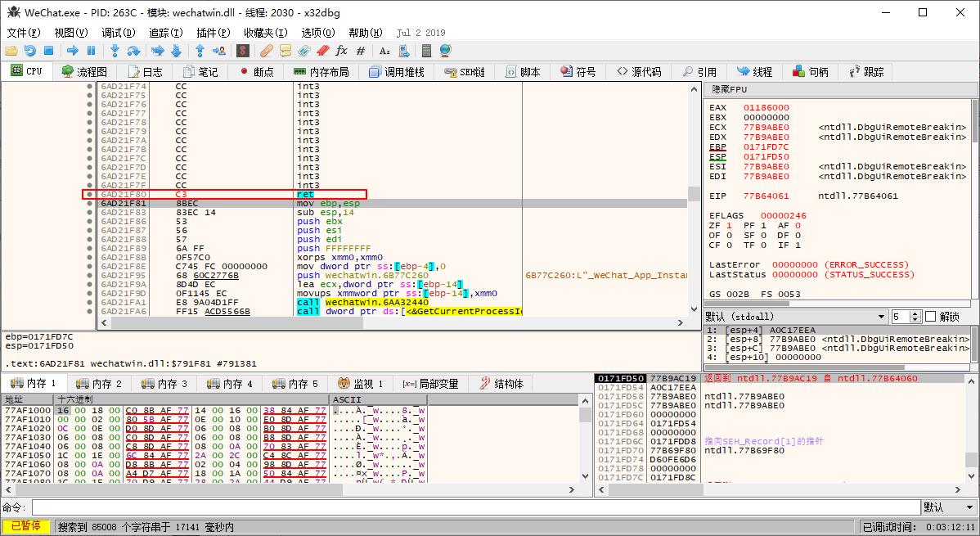
Task: Toggle breakpoint dot at address 6AD21F81
Action: (x=89, y=203)
